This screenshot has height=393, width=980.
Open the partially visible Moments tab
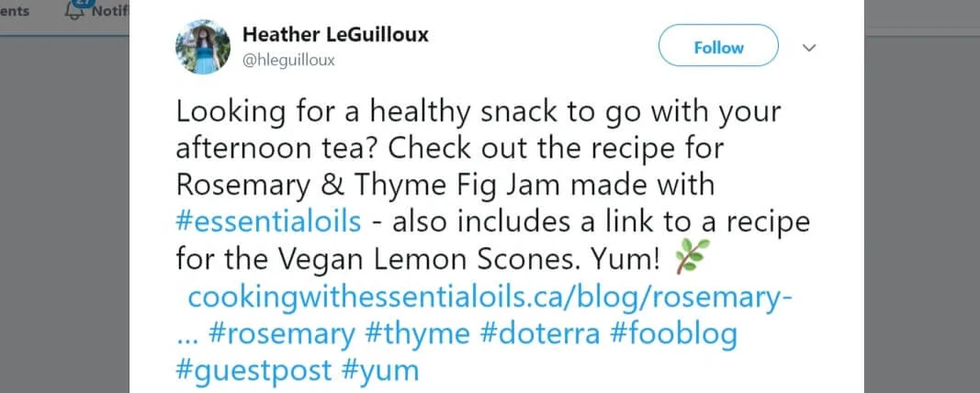[15, 11]
